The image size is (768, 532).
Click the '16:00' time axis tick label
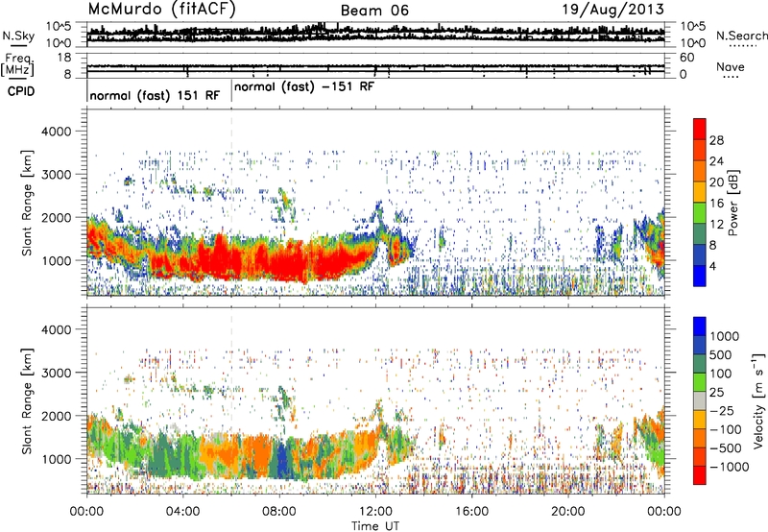471,512
